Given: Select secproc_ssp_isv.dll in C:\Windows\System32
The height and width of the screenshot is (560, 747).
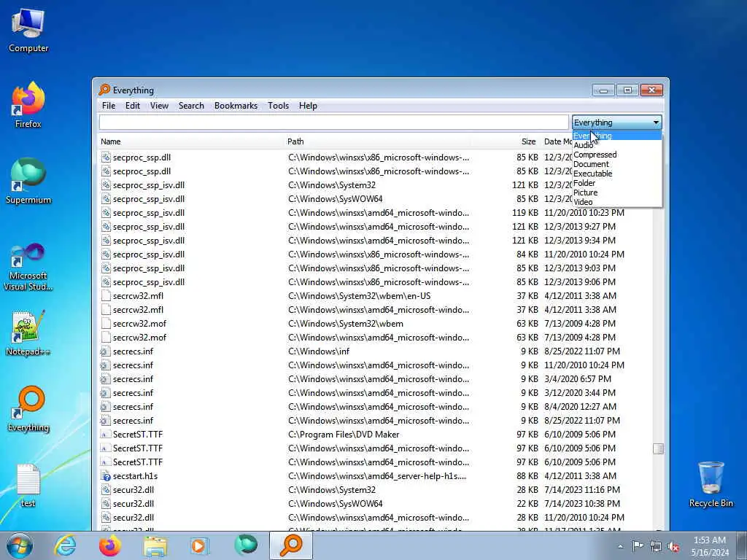Looking at the screenshot, I should (148, 184).
